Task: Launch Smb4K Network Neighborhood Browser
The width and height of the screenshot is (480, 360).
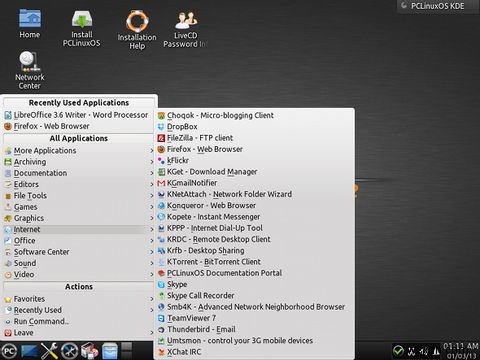Action: point(255,307)
